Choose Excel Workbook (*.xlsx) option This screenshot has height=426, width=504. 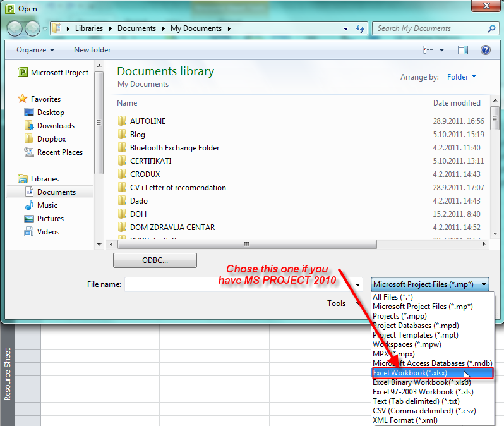click(x=411, y=373)
